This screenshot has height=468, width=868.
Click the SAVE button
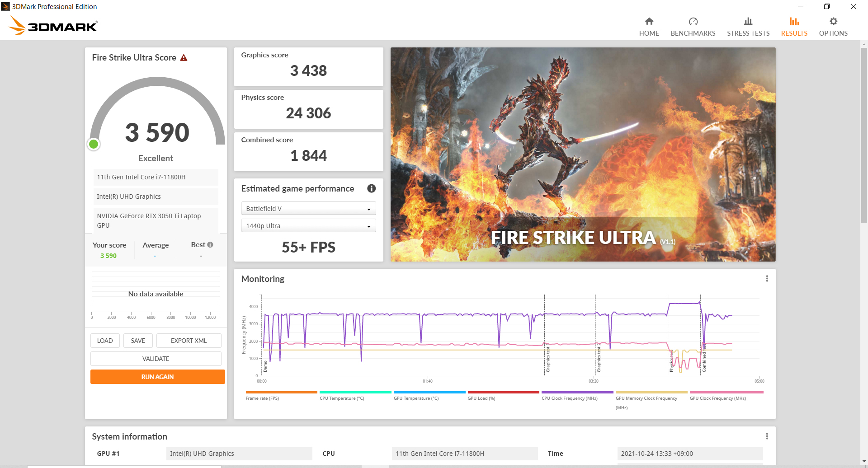click(x=138, y=341)
